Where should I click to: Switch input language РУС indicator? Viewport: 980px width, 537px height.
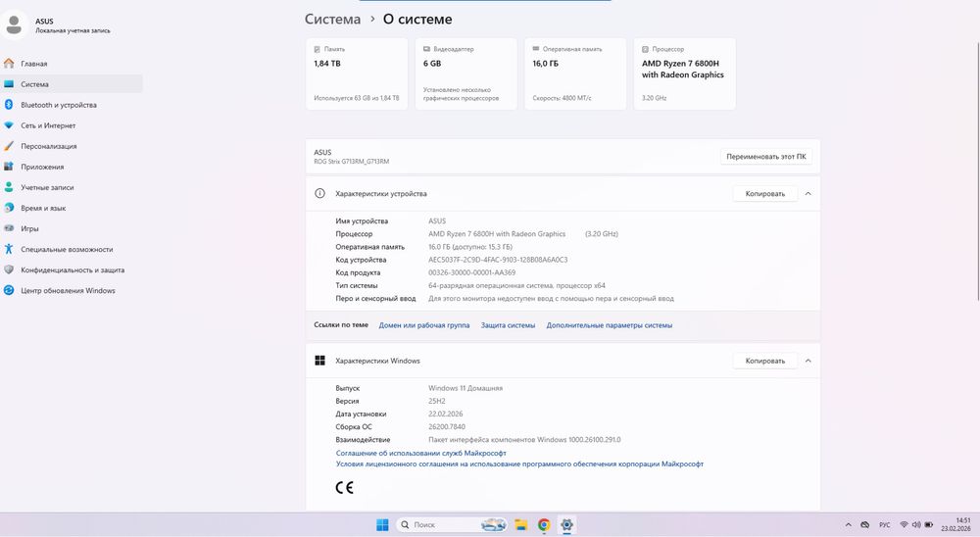click(884, 525)
